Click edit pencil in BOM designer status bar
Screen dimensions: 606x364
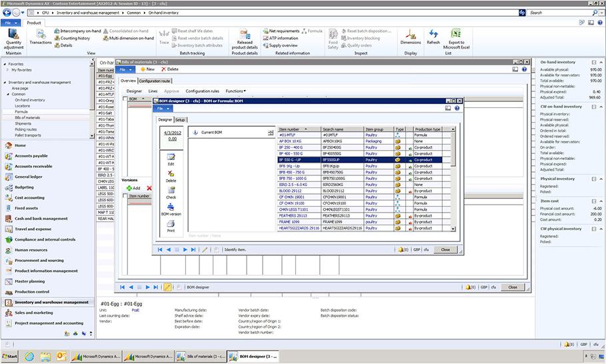(205, 249)
